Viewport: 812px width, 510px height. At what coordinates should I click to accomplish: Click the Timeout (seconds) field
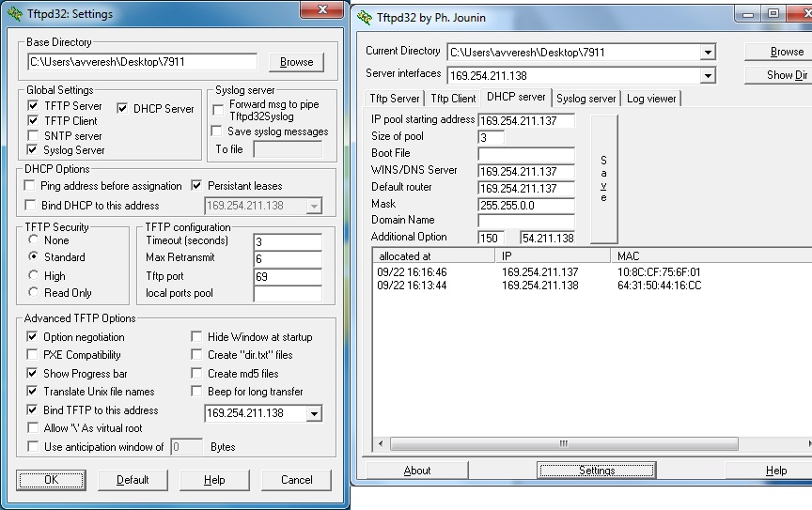tap(288, 241)
